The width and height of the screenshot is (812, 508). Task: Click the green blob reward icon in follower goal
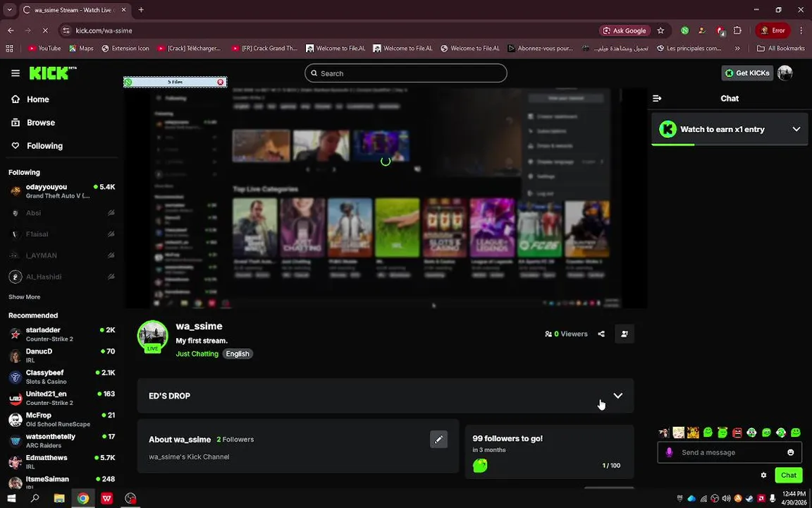(x=480, y=466)
